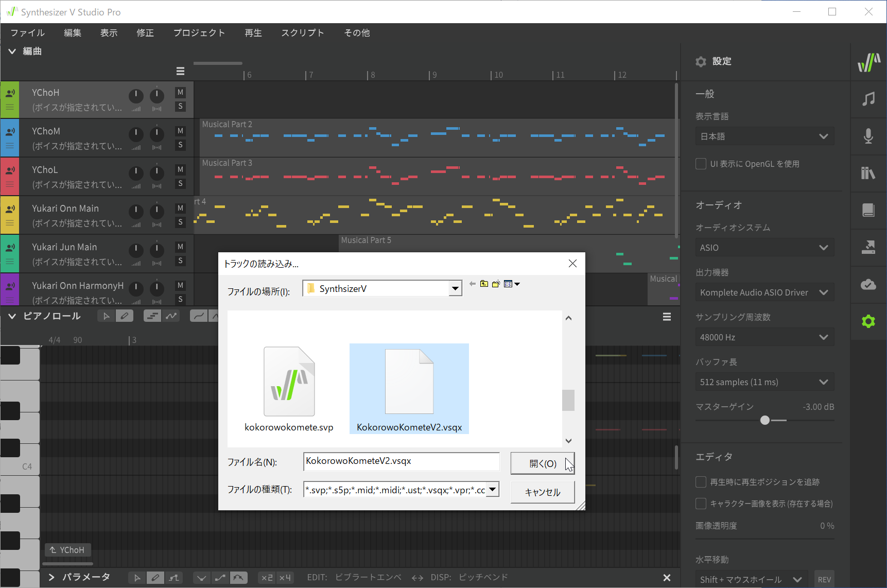Screen dimensions: 887x588
Task: Open the 編集 menu
Action: 73,33
